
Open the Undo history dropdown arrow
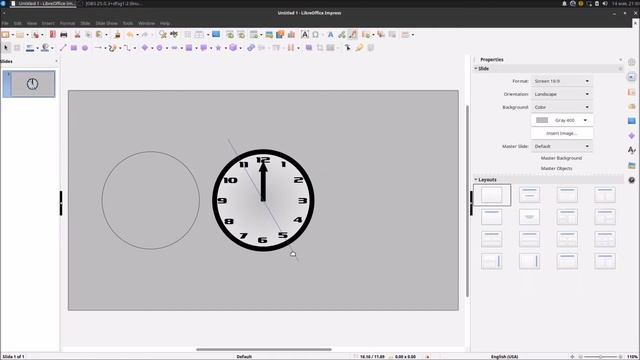137,35
